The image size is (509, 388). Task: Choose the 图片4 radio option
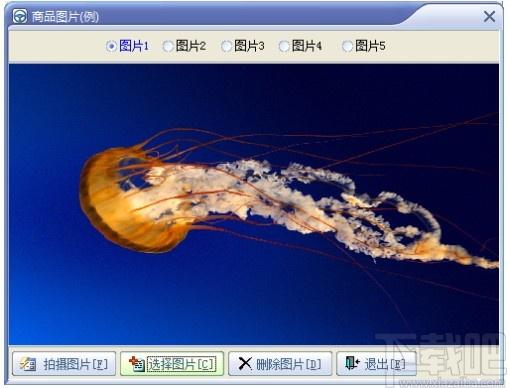point(284,46)
